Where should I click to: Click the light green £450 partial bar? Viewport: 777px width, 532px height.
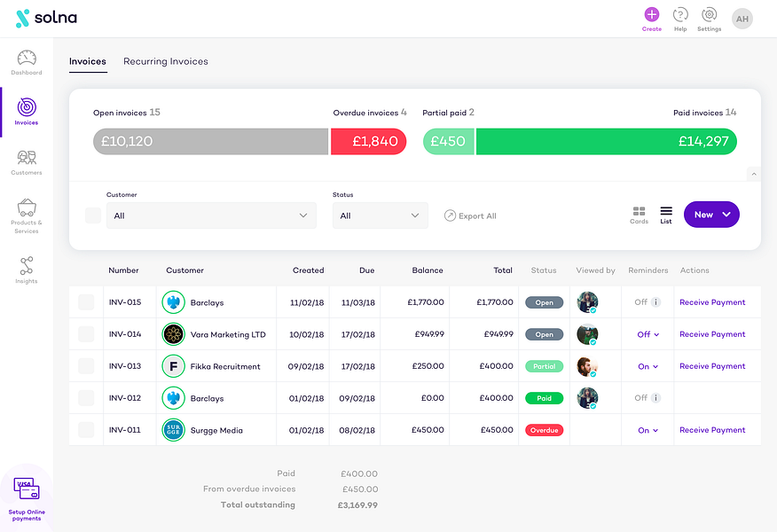pyautogui.click(x=449, y=142)
